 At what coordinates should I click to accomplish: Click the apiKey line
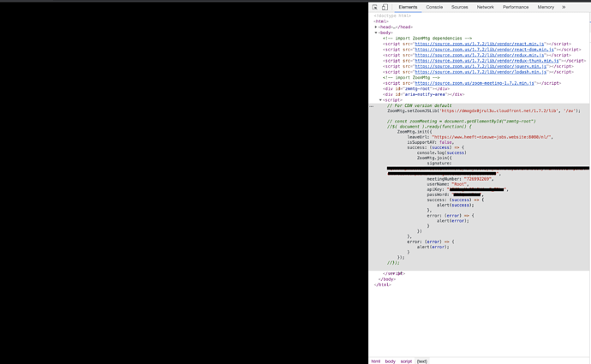pos(468,190)
